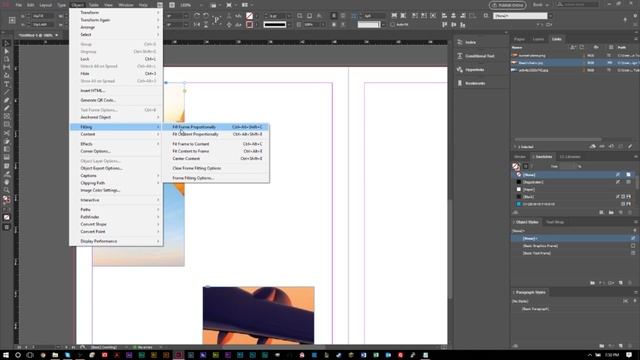Click the Windows Start button
The height and width of the screenshot is (360, 640).
6,355
